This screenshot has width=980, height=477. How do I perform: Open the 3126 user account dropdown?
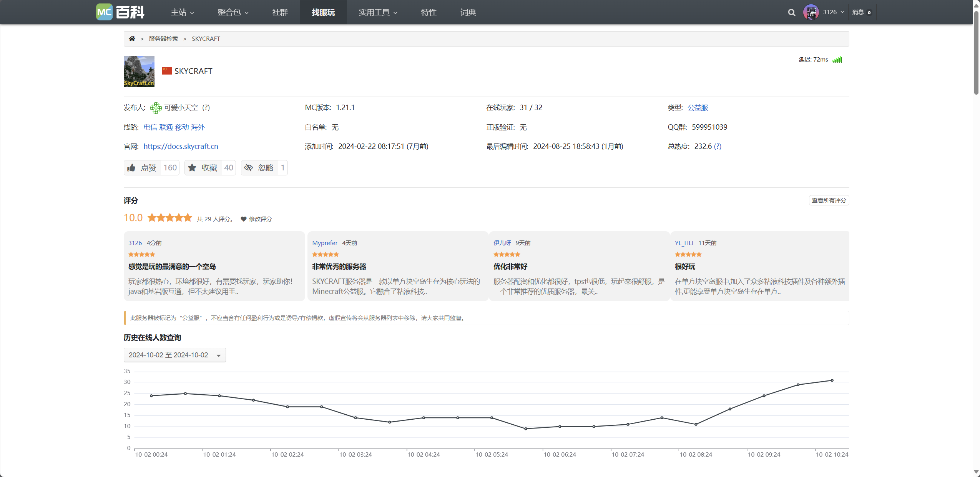point(833,12)
